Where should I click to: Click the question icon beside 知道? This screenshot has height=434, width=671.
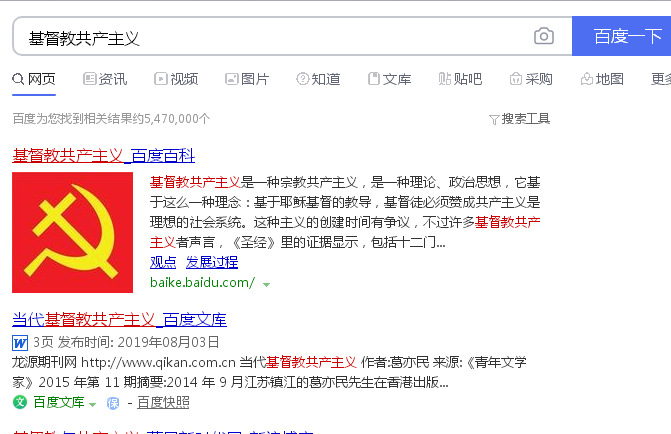303,79
